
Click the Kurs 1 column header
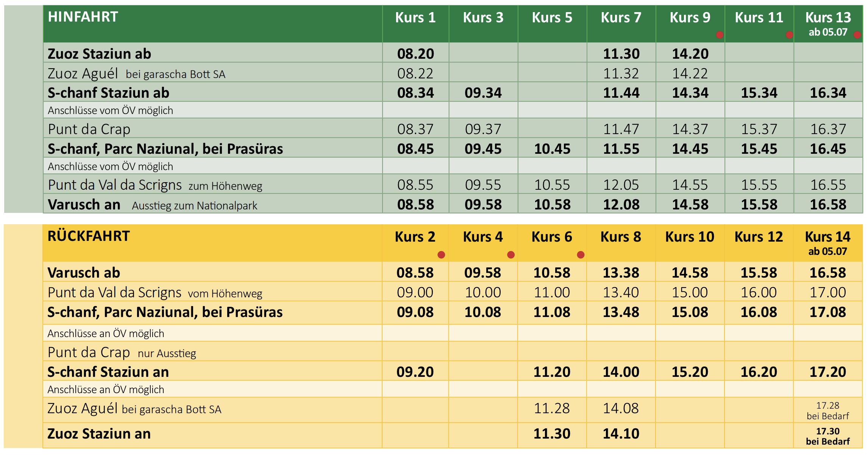pyautogui.click(x=415, y=18)
